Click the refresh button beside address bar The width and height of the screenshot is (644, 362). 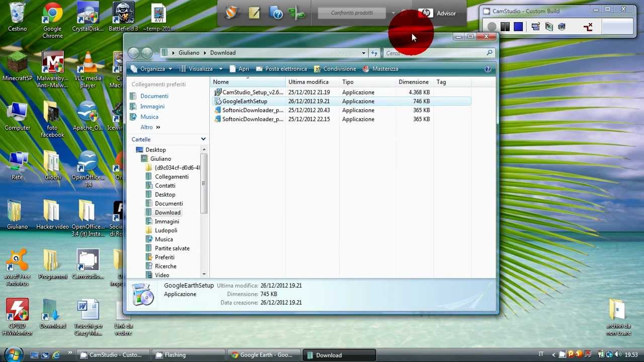tap(374, 53)
